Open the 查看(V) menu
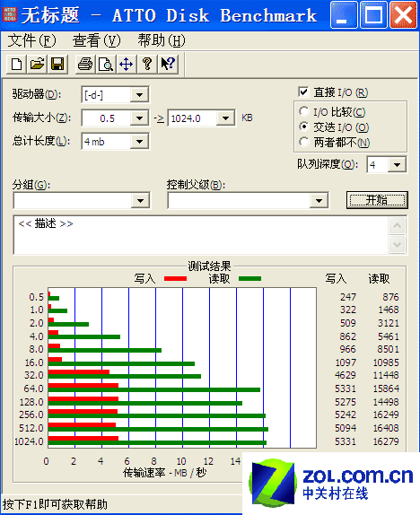420x515 pixels. click(97, 40)
